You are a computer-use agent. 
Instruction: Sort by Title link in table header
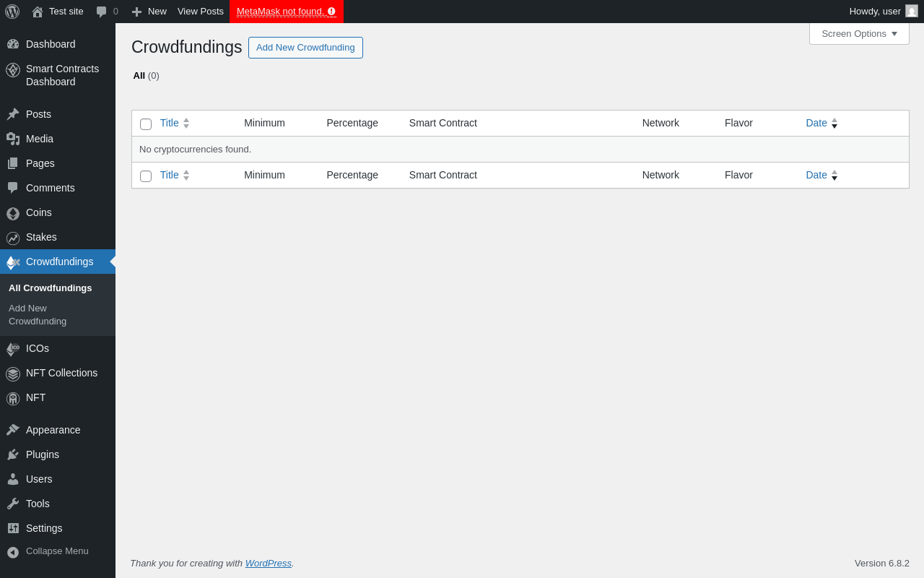[x=170, y=123]
